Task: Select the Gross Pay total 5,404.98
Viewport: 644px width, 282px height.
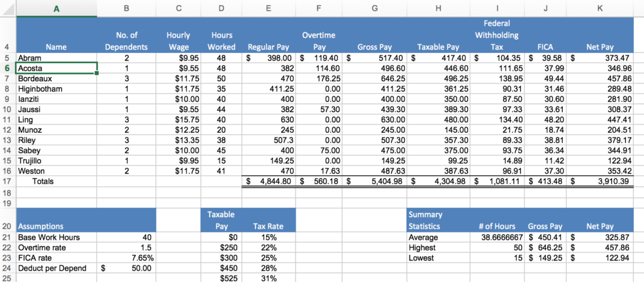Action: coord(375,181)
